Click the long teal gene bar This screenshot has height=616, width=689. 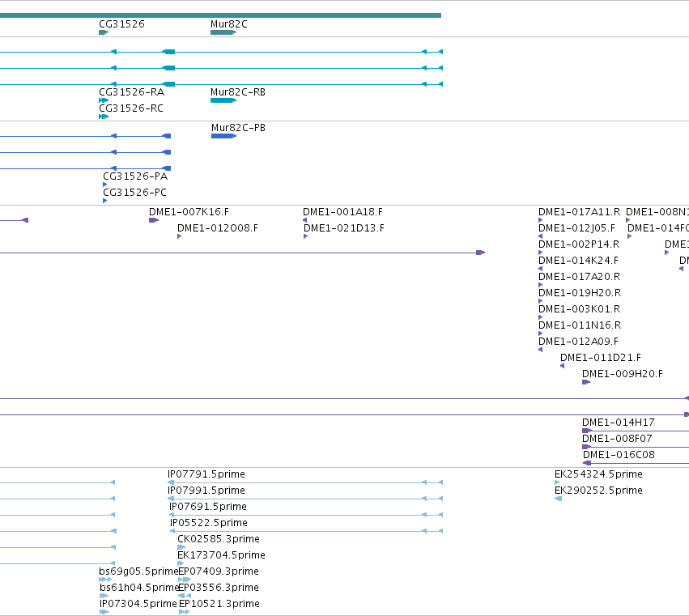220,15
